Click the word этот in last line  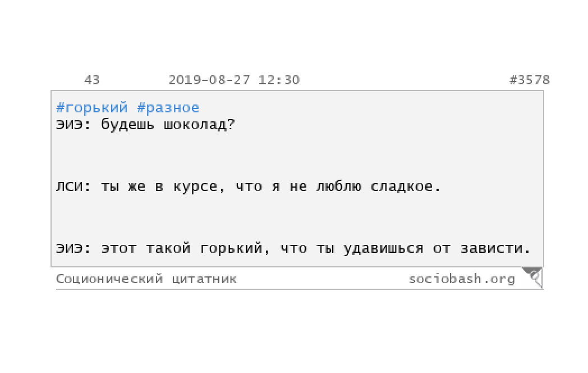click(x=118, y=248)
